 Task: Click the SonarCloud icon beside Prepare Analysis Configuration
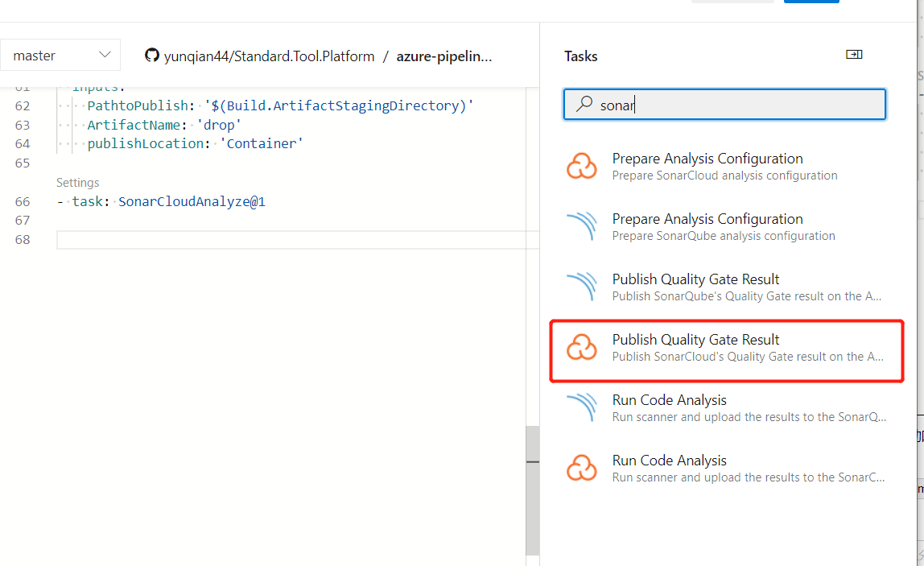pyautogui.click(x=581, y=165)
